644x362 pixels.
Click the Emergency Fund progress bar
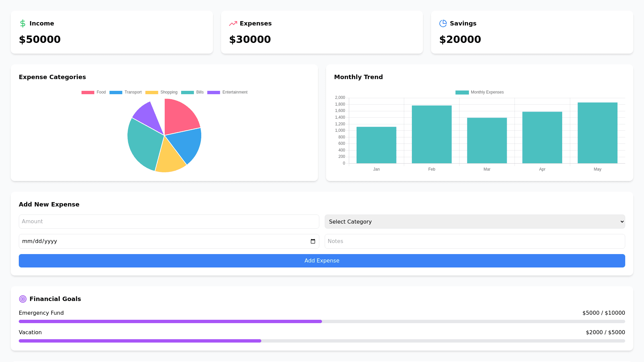click(x=322, y=321)
